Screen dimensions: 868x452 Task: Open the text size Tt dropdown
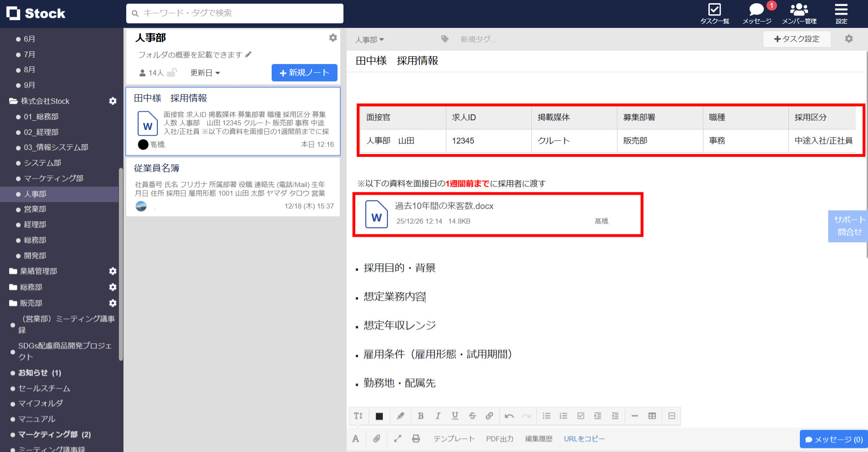[x=358, y=416]
